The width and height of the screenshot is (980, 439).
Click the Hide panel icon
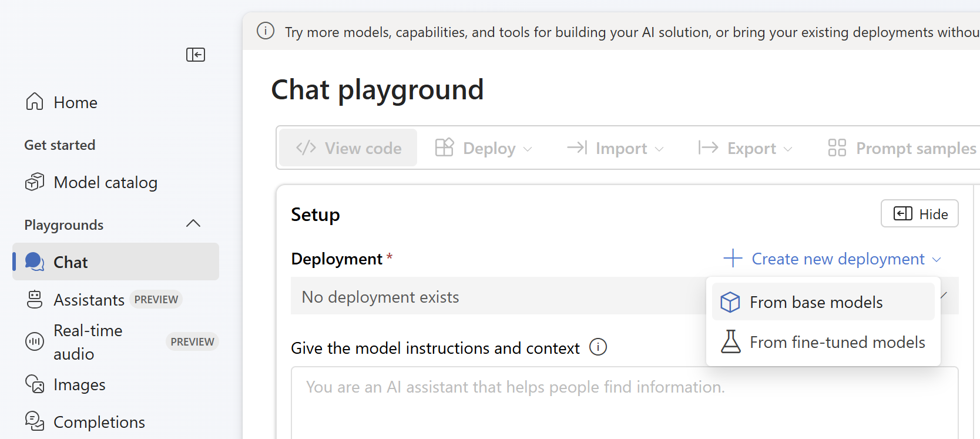[903, 213]
